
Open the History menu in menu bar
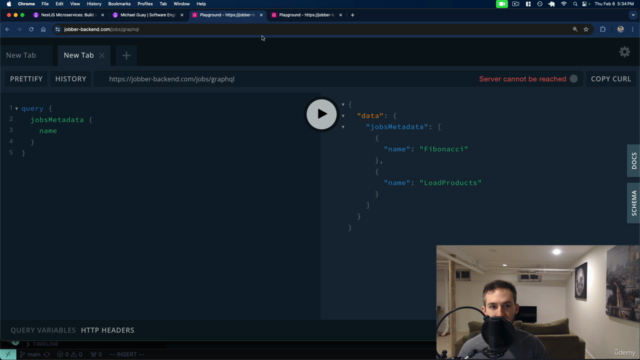pos(94,4)
